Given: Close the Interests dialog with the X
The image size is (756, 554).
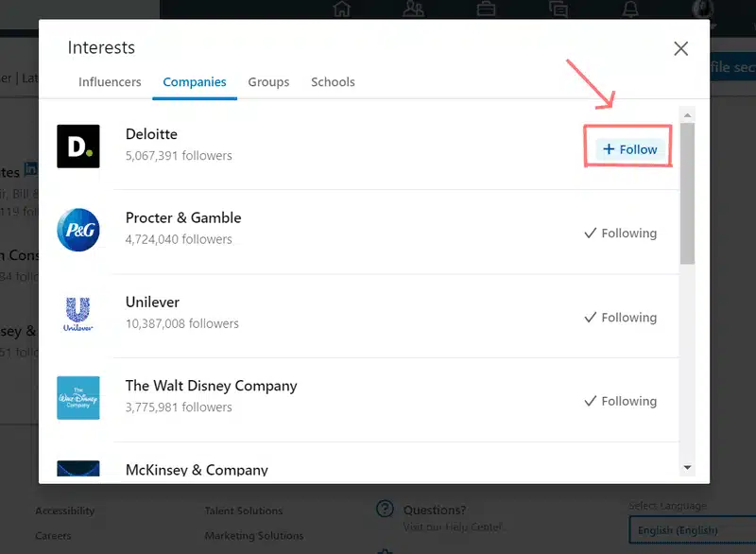Looking at the screenshot, I should [x=680, y=48].
